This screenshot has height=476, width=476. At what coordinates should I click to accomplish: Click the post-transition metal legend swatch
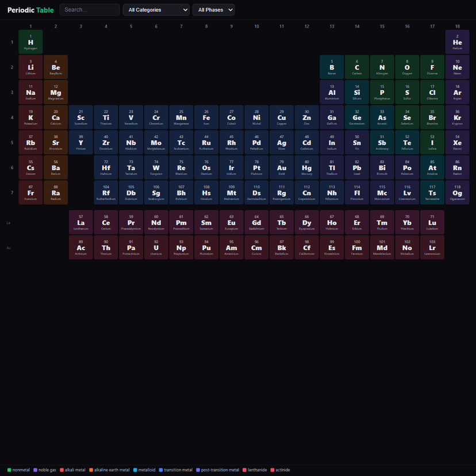[198, 470]
